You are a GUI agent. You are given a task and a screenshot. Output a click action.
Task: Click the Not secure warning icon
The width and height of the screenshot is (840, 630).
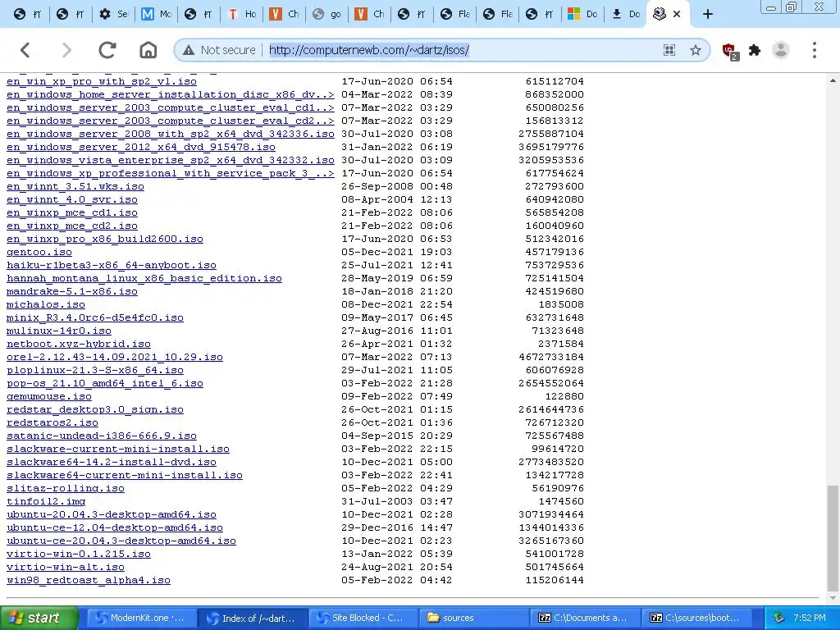(189, 50)
